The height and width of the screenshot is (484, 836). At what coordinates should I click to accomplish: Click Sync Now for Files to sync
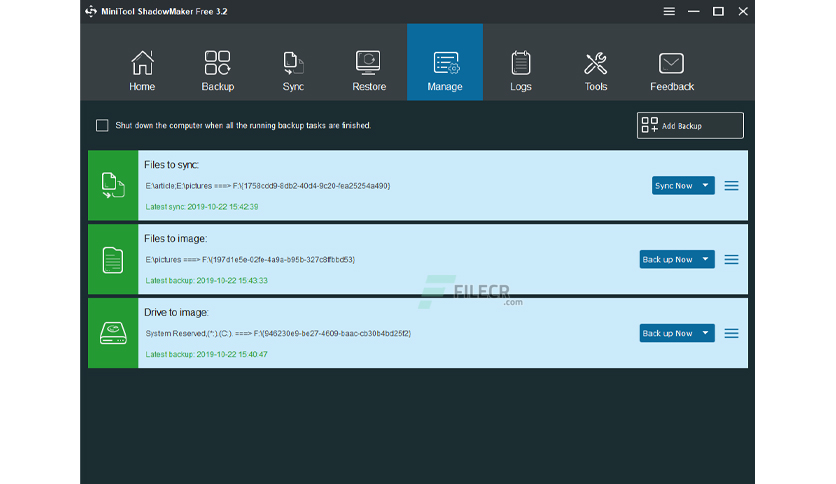(x=674, y=185)
